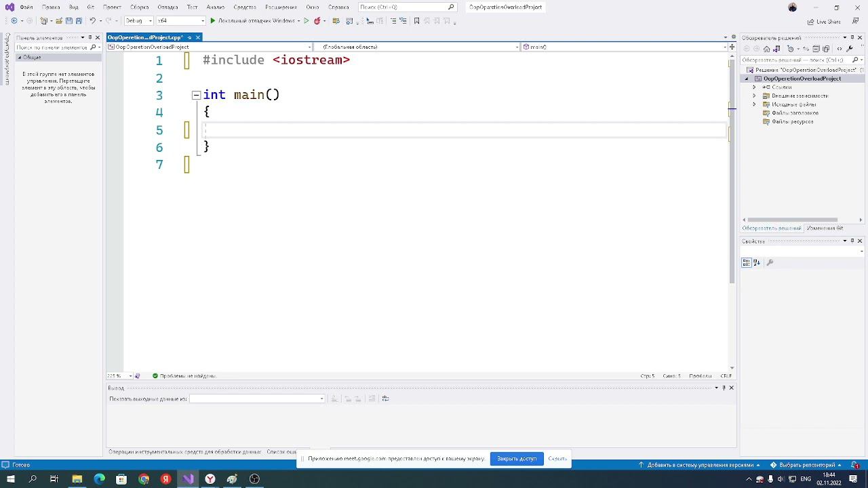Click the Hot Reload flame icon
The width and height of the screenshot is (868, 488).
coord(317,21)
